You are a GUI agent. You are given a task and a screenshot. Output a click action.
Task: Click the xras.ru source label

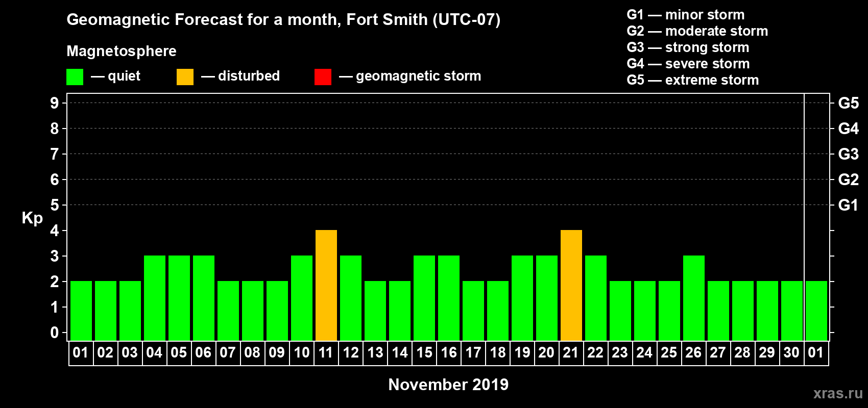click(x=838, y=393)
